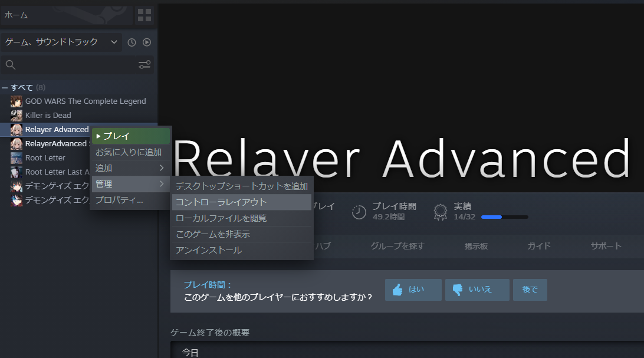Select ローカルファイルを閲覧
644x358 pixels.
click(242, 218)
